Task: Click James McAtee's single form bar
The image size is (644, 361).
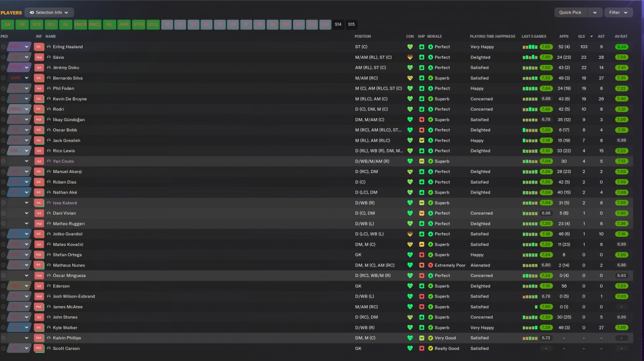Action: coord(536,307)
